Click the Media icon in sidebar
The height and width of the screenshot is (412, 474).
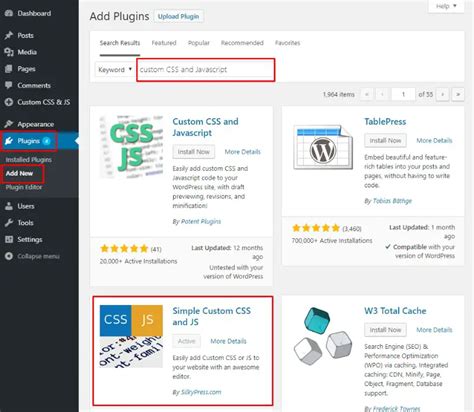tap(9, 52)
